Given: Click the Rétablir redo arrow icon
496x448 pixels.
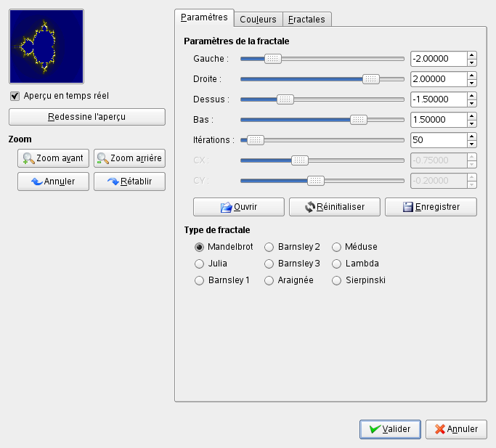Looking at the screenshot, I should pyautogui.click(x=113, y=182).
